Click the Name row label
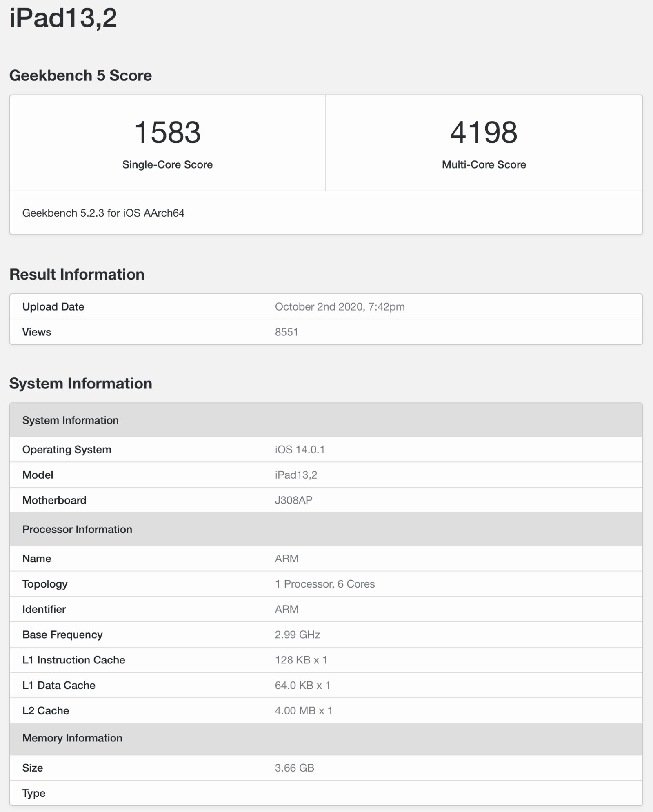The height and width of the screenshot is (812, 653). pos(37,559)
